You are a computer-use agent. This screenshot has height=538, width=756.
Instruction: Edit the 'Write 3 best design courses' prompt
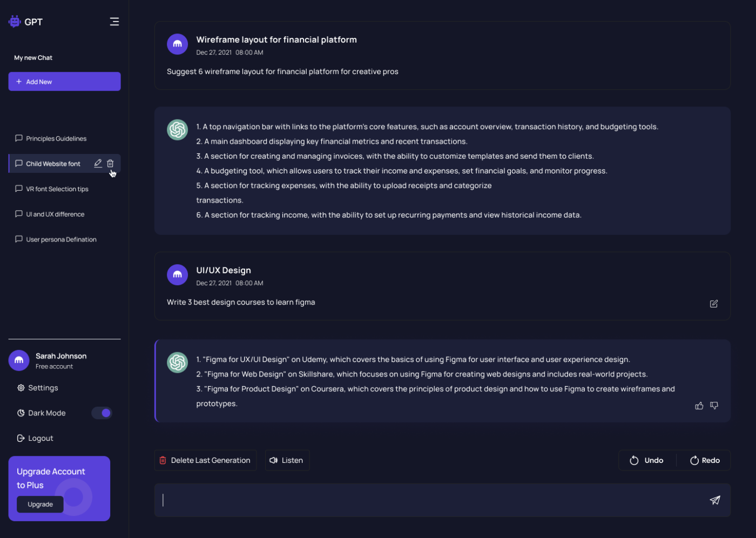[713, 304]
